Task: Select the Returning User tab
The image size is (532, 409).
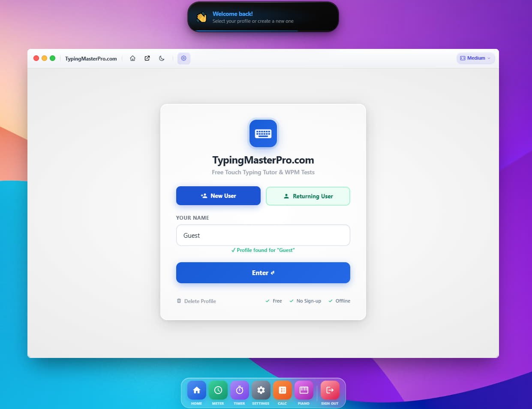Action: pos(308,196)
